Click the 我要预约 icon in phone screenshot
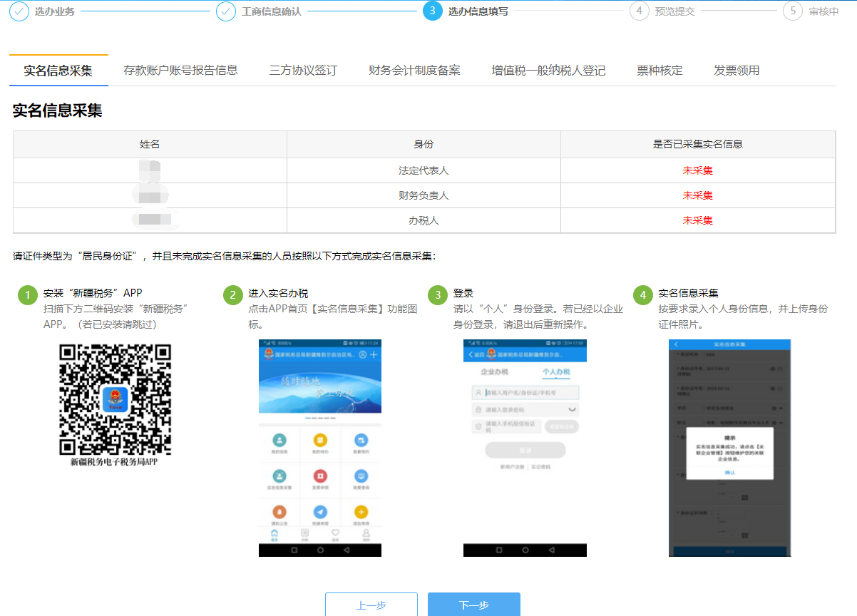 point(361,440)
